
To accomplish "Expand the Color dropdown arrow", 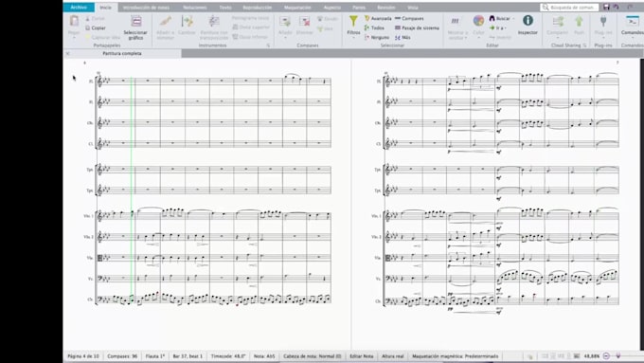I will (478, 37).
